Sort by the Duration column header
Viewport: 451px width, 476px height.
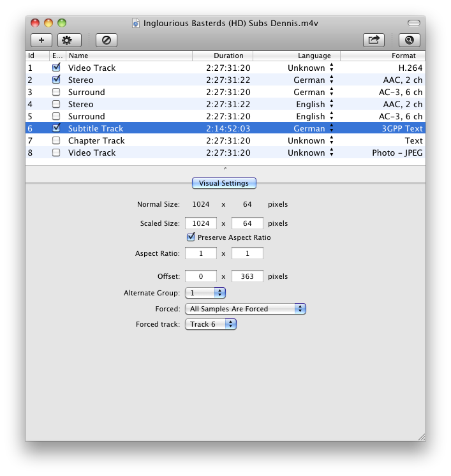point(223,56)
